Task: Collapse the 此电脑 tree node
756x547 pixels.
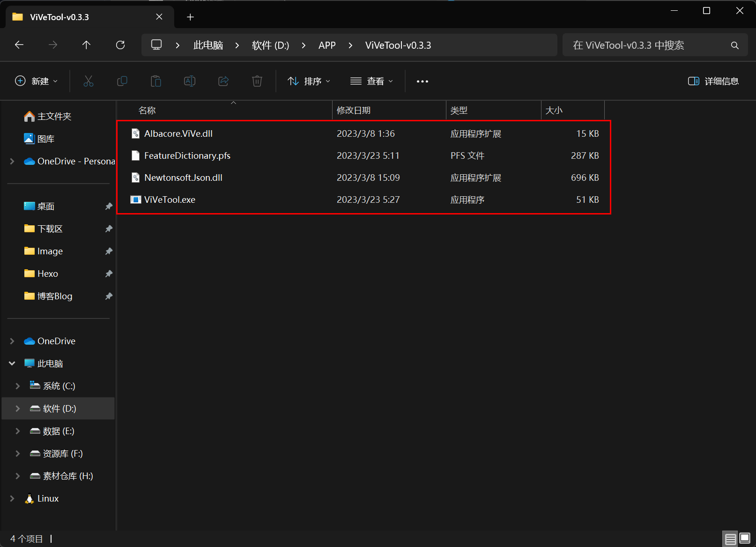Action: [x=12, y=363]
